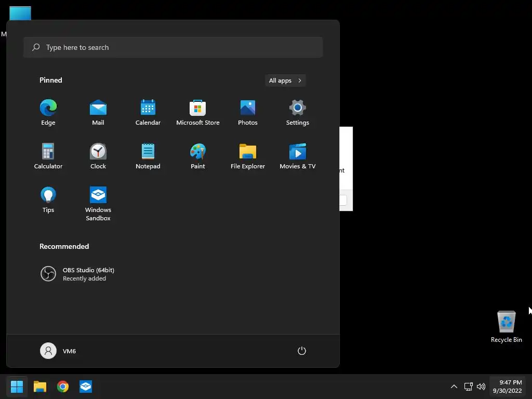Show hidden icons in system tray

coord(454,387)
